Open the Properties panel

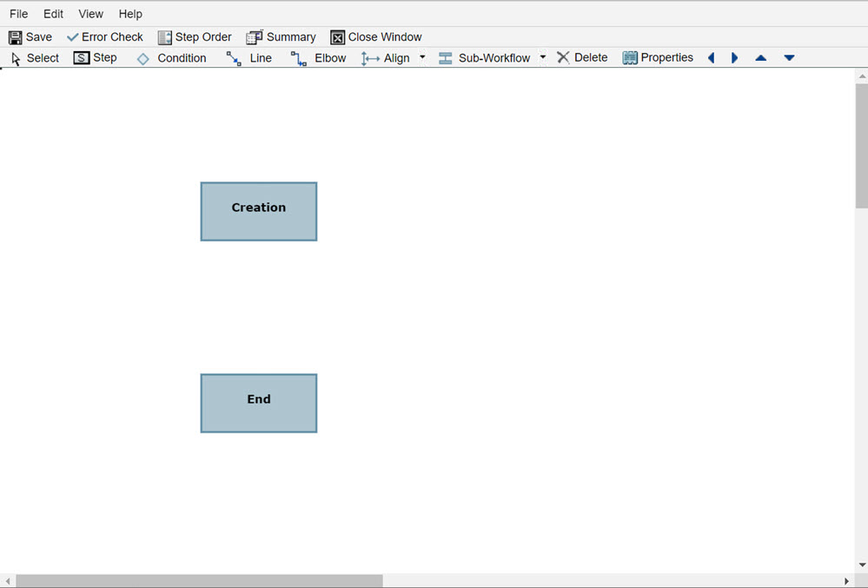[658, 57]
